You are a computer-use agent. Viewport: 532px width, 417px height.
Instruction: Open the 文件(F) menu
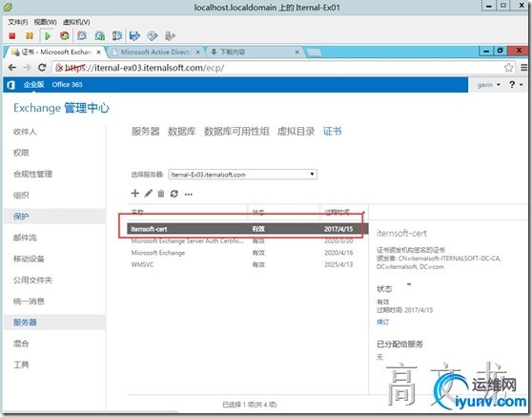(18, 22)
